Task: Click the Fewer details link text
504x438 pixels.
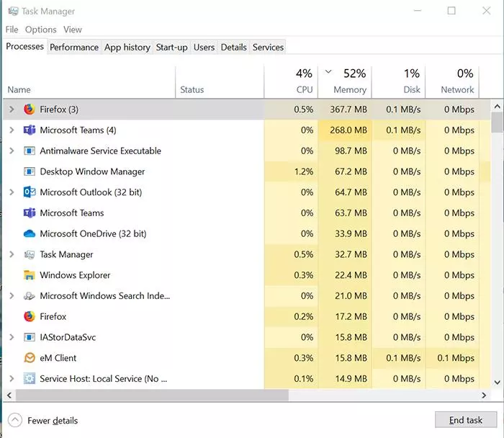Action: 53,421
